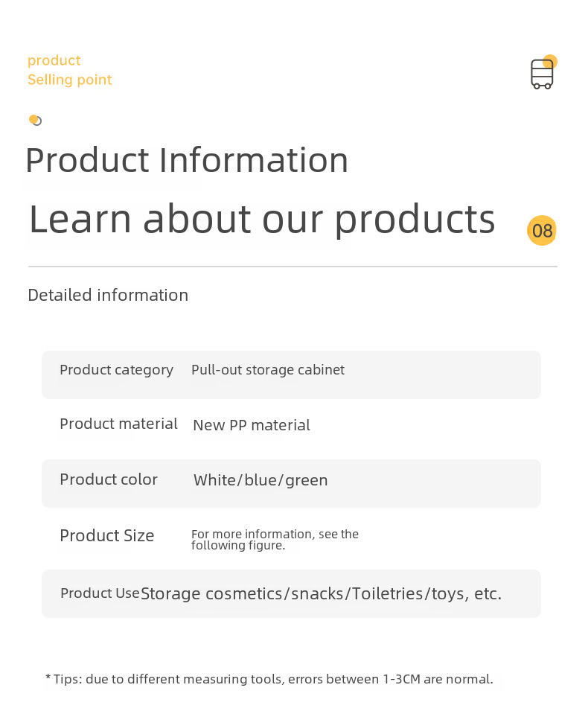
Task: Click the 'Product color' row label
Action: [x=109, y=479]
